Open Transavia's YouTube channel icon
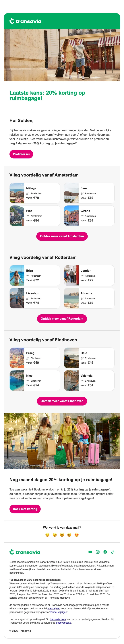Image resolution: width=124 pixels, height=644 pixels. [90, 552]
